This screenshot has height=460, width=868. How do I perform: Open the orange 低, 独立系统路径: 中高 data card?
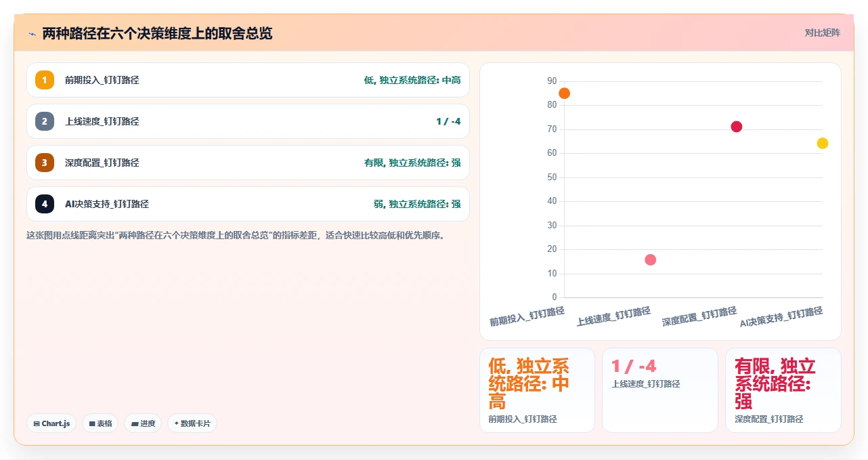(537, 390)
